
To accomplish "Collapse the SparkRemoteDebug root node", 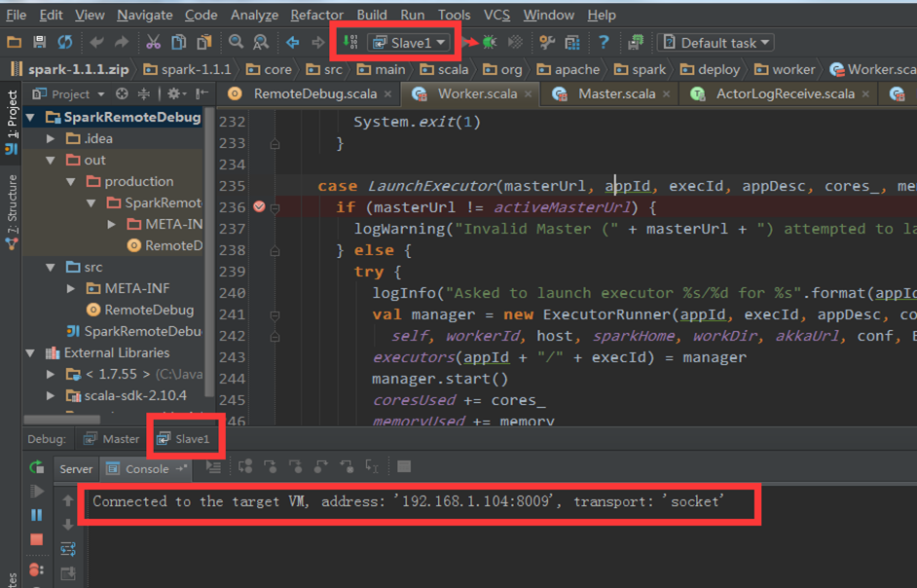I will [30, 118].
